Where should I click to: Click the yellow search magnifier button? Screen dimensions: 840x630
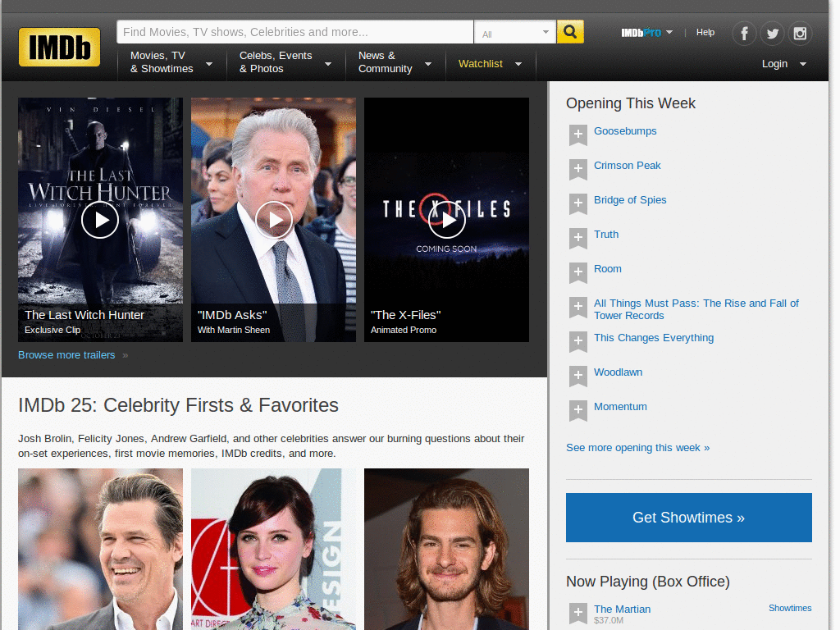click(x=570, y=32)
